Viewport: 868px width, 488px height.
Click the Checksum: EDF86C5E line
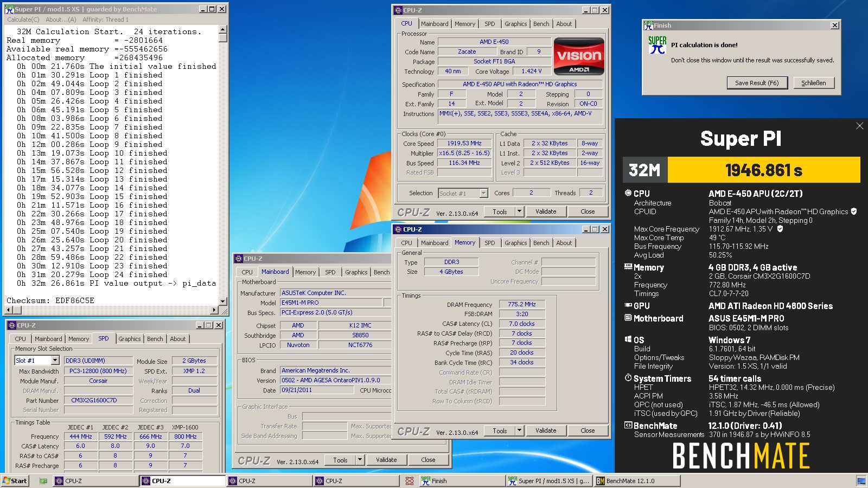click(50, 300)
